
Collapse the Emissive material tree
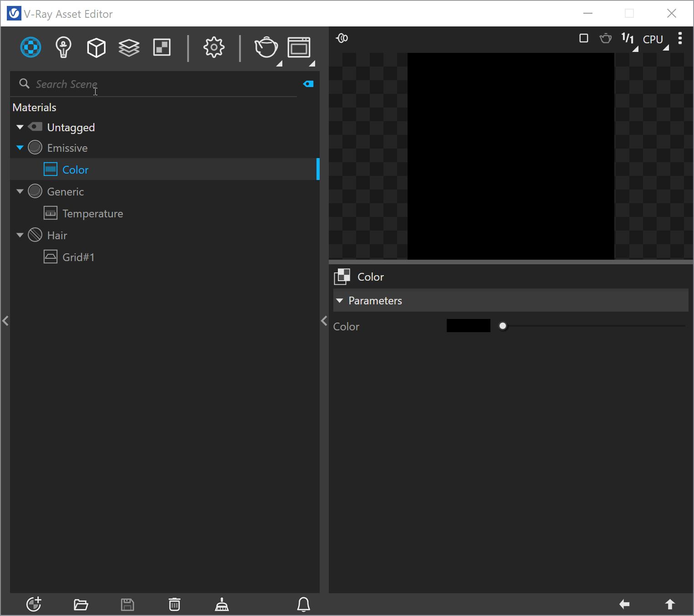20,148
